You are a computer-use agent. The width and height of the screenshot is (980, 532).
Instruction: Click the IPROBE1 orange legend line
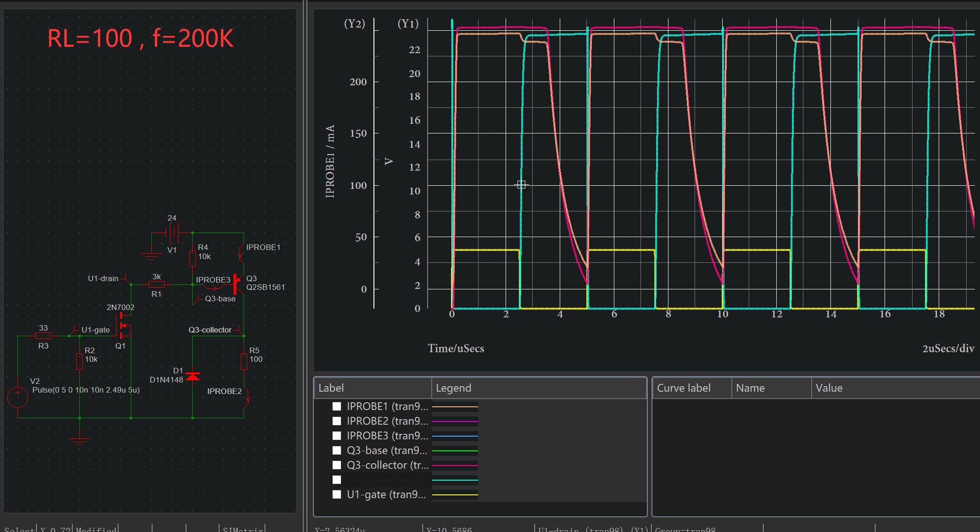click(455, 407)
